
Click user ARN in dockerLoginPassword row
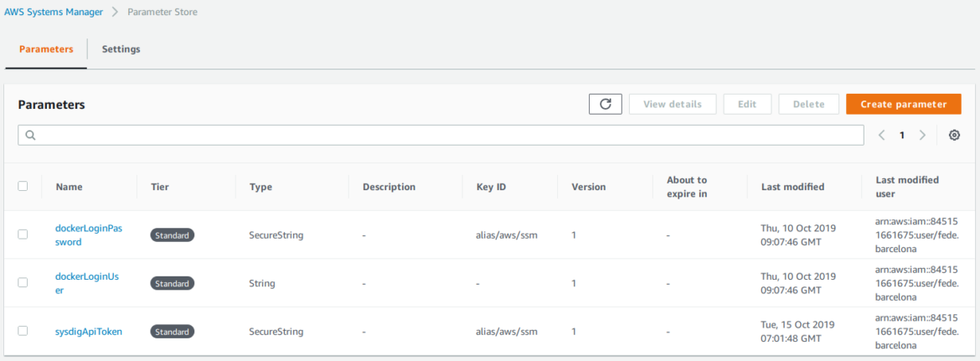pos(916,235)
